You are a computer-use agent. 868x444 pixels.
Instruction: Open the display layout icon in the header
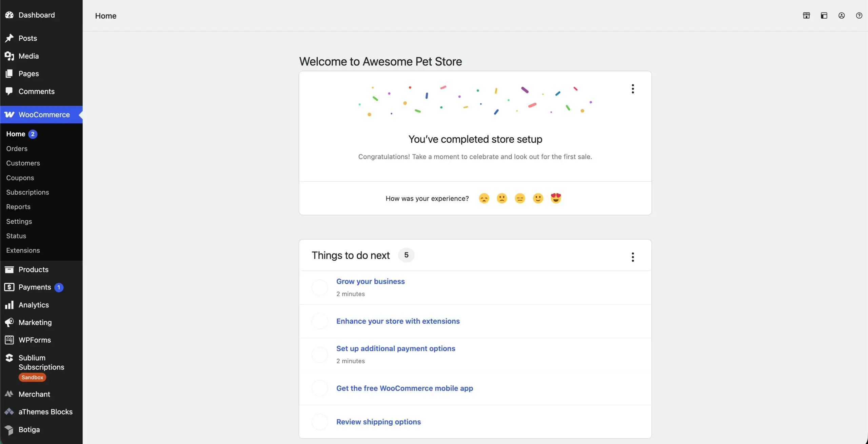pyautogui.click(x=824, y=16)
